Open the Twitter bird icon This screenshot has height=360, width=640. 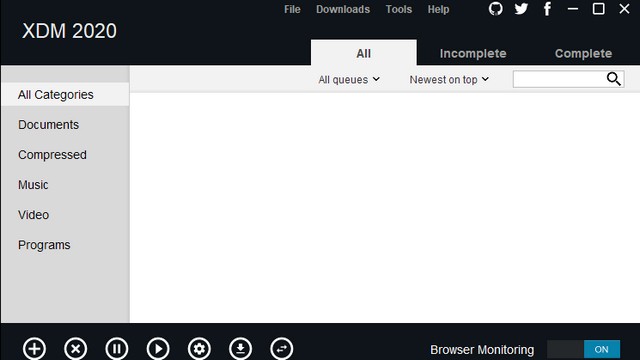pos(521,9)
